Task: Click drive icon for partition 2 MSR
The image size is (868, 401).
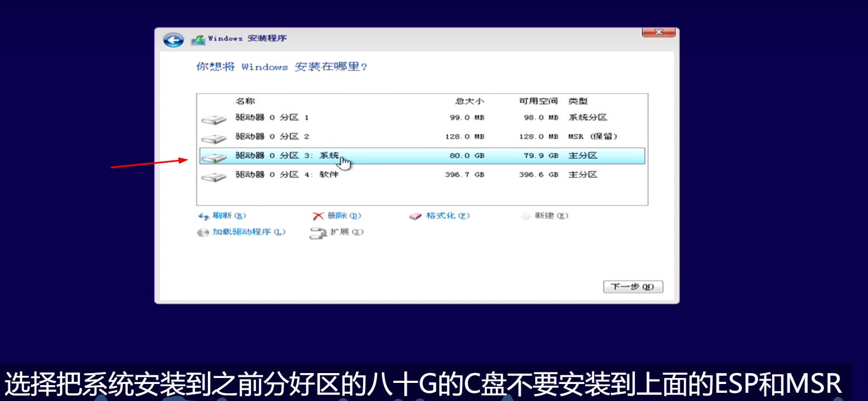Action: coord(213,139)
